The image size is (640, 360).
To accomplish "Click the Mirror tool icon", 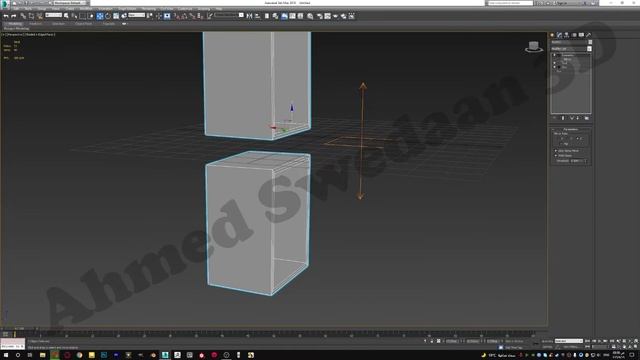I will (x=249, y=16).
